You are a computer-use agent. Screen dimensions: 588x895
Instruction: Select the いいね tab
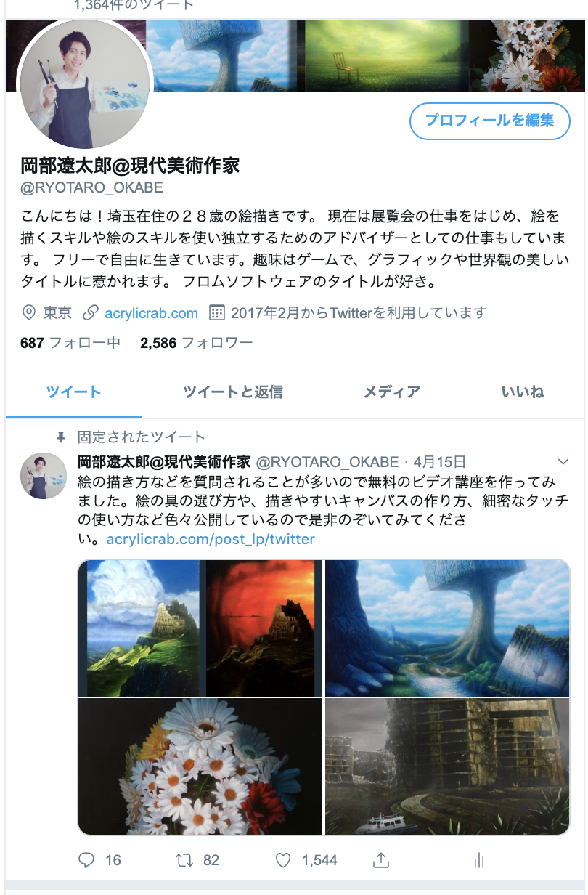coord(523,392)
